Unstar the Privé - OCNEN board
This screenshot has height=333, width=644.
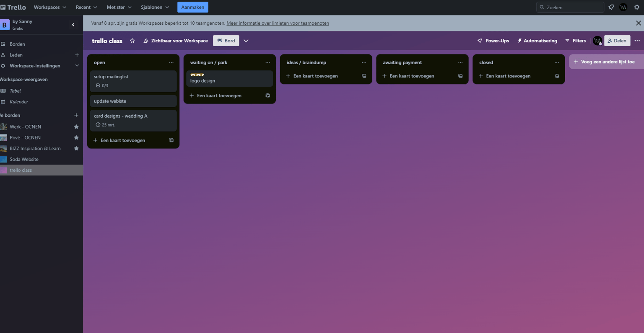tap(76, 137)
